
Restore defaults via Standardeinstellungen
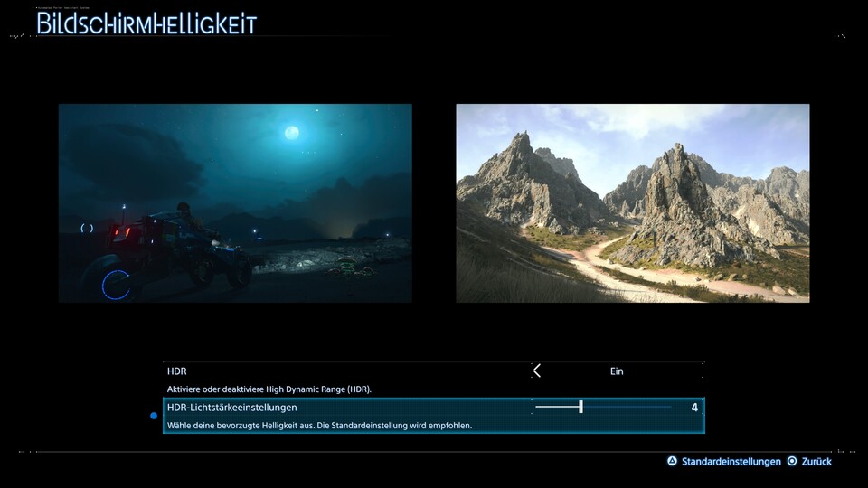[x=731, y=462]
